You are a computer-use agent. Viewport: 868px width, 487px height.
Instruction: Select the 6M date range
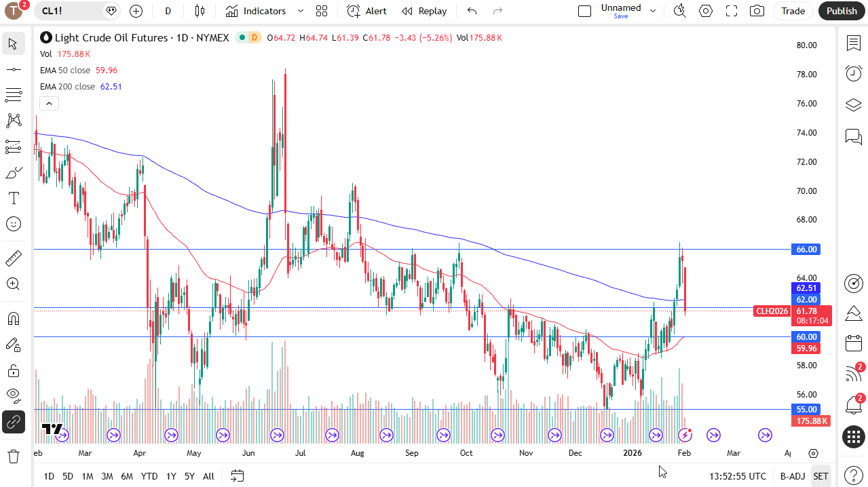click(x=127, y=476)
